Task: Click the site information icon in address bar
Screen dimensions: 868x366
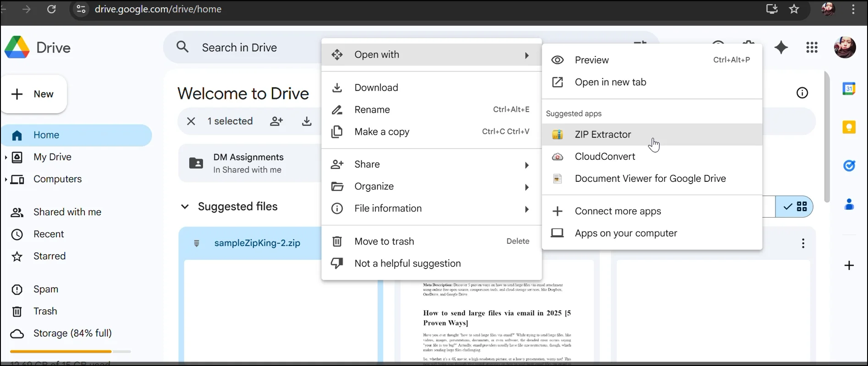Action: coord(81,9)
